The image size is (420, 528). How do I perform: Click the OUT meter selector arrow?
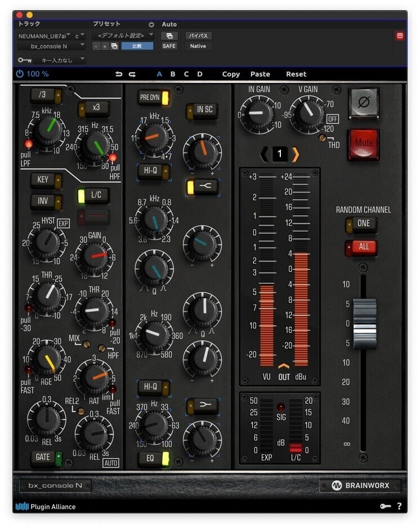click(284, 366)
